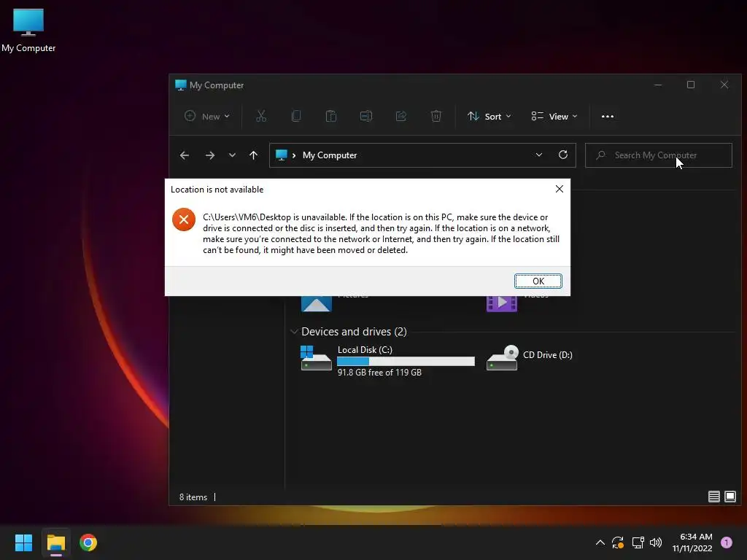Open recent locations chevron dropdown
Screen dimensions: 747x560
[x=232, y=155]
